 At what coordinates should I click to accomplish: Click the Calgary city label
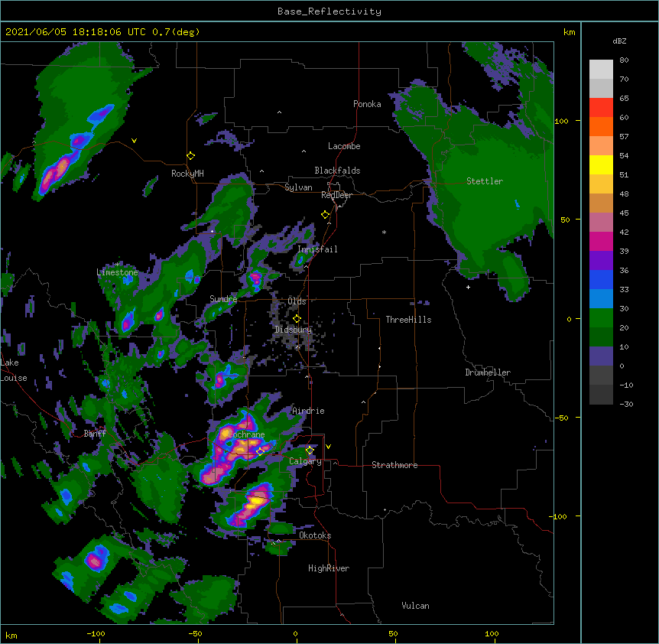tap(305, 461)
